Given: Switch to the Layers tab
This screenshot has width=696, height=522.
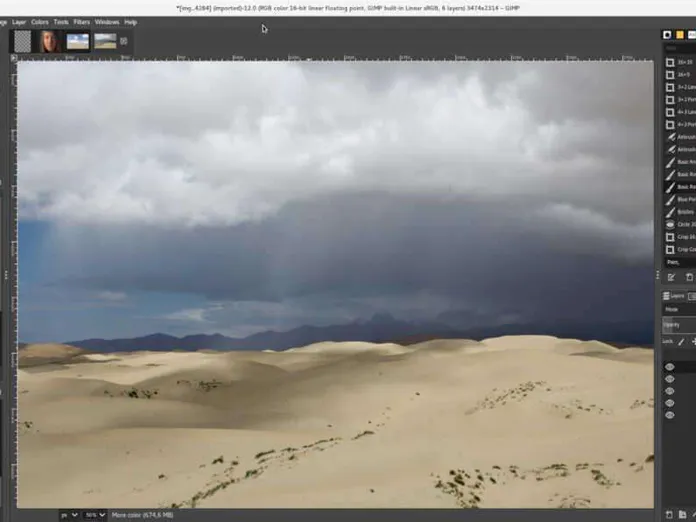Looking at the screenshot, I should pyautogui.click(x=674, y=296).
